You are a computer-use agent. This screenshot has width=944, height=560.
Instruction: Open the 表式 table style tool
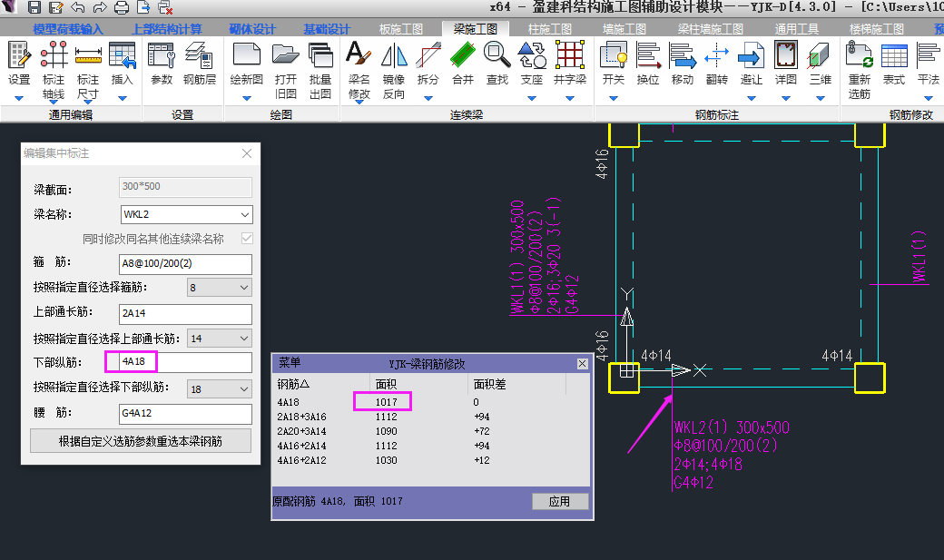[x=894, y=55]
